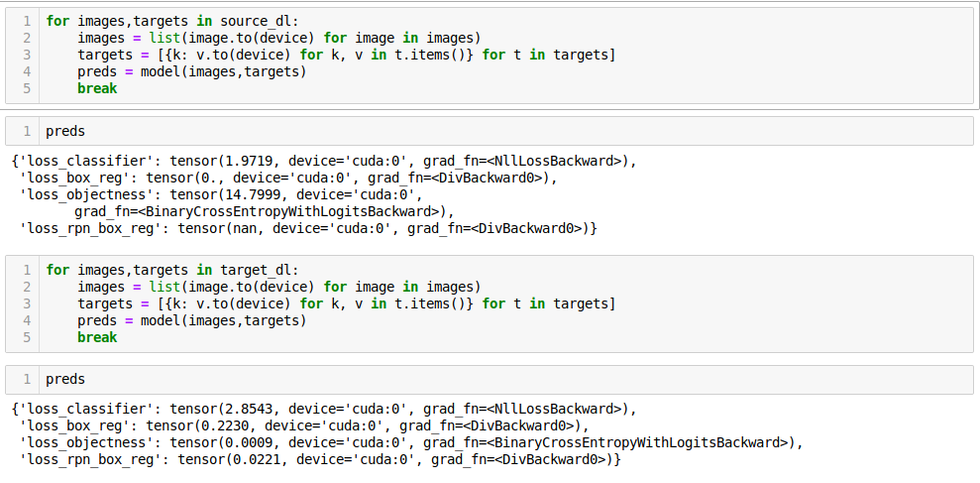Click the 'loss_box_reg' tensor(0.) output line

[x=288, y=178]
